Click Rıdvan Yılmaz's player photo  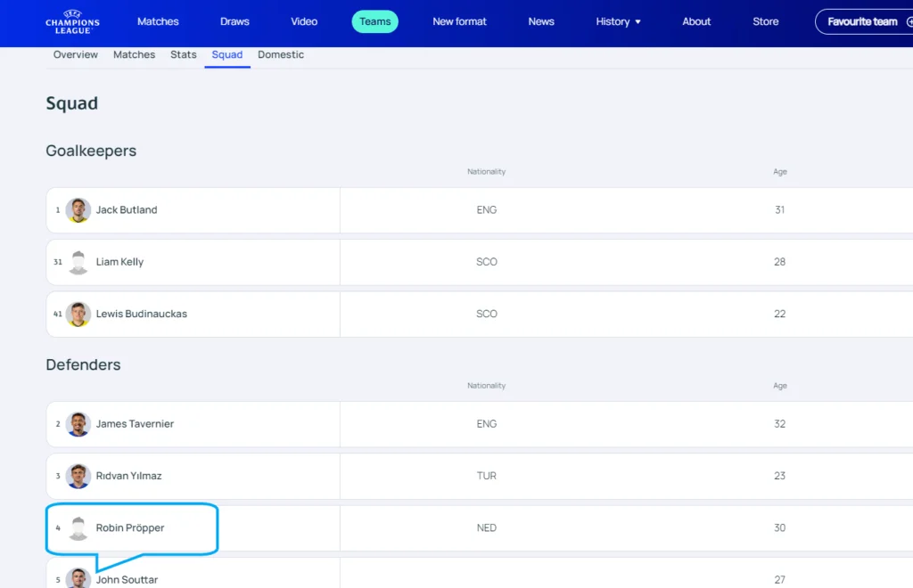[78, 476]
